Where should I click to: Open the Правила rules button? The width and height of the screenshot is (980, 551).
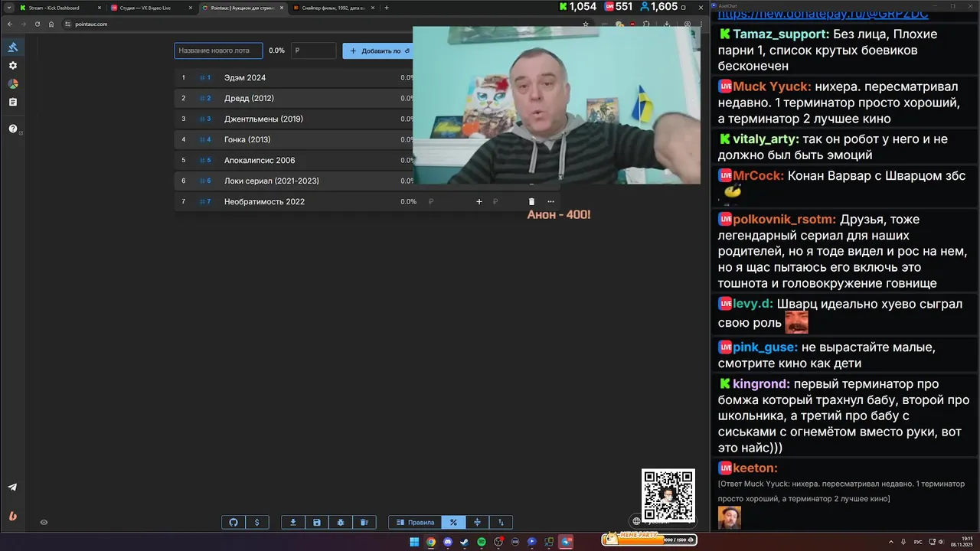[415, 523]
